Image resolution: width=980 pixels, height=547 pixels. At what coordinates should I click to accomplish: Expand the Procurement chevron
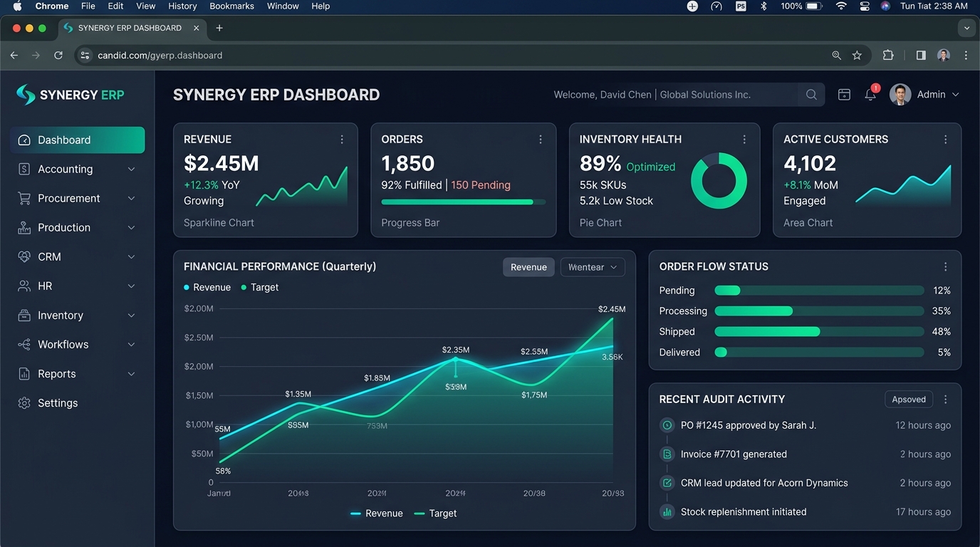131,198
